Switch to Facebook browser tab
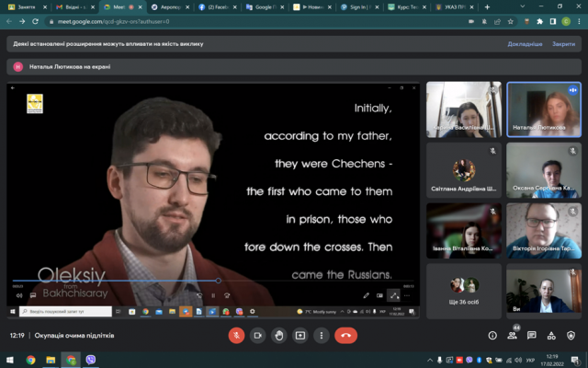Image resolution: width=588 pixels, height=368 pixels. coord(217,7)
